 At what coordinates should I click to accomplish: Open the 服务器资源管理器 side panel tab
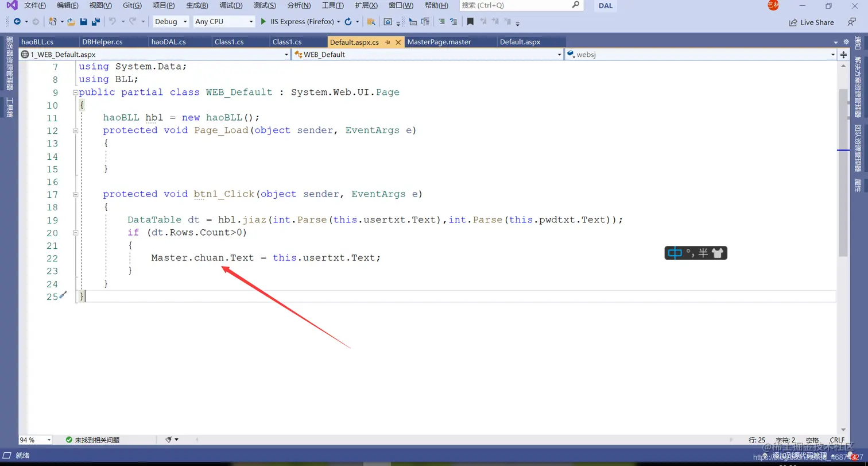tap(9, 63)
